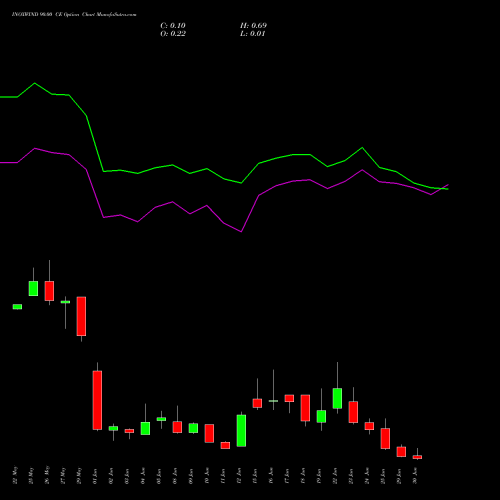Click the green candle above 04 Jun

145,428
